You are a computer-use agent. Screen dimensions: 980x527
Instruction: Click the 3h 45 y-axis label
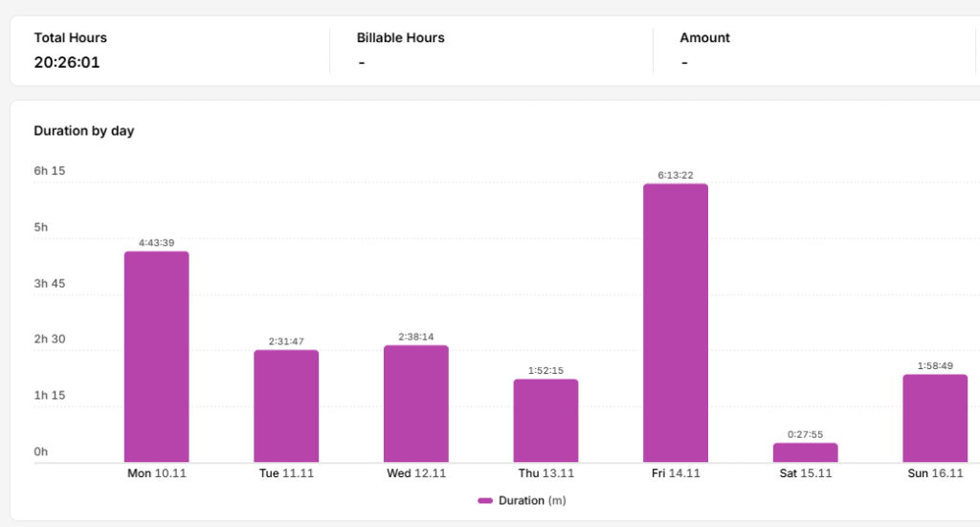[50, 283]
